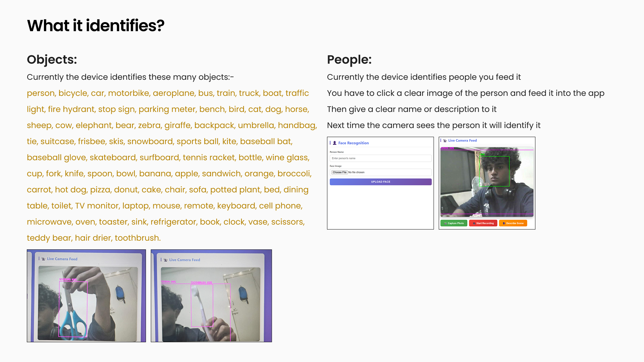Viewport: 644px width, 362px height.
Task: Click the Face Recognition panel title text
Action: pos(353,143)
